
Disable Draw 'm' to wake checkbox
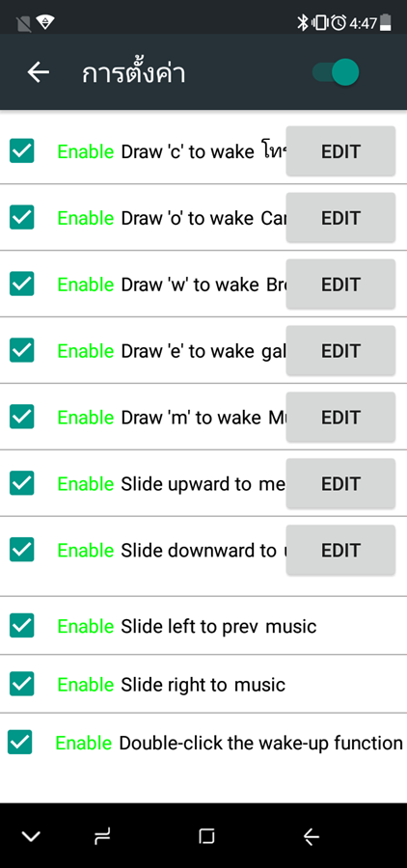pyautogui.click(x=21, y=417)
